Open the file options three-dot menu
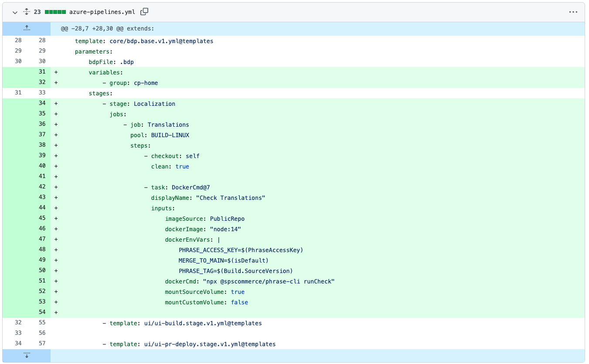589x364 pixels. click(573, 12)
